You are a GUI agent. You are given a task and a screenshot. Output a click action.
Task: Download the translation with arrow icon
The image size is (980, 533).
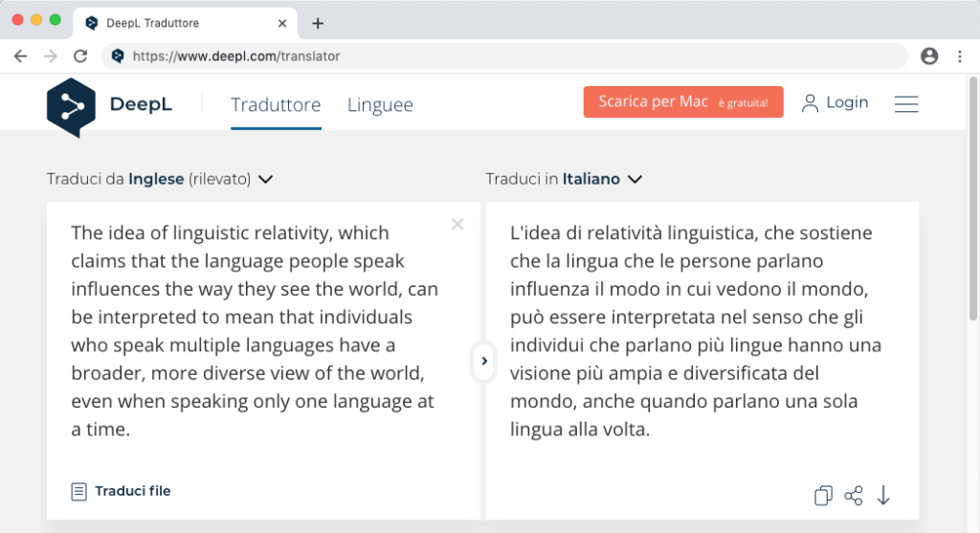[883, 496]
